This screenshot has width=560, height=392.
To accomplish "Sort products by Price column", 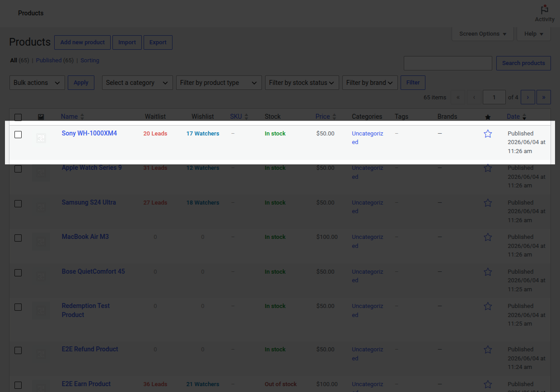I will [x=326, y=117].
